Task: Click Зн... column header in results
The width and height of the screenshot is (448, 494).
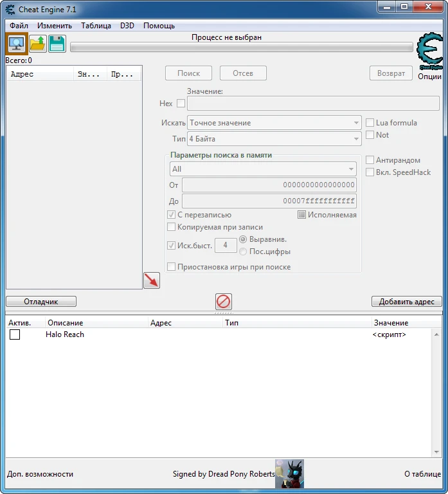Action: 91,74
